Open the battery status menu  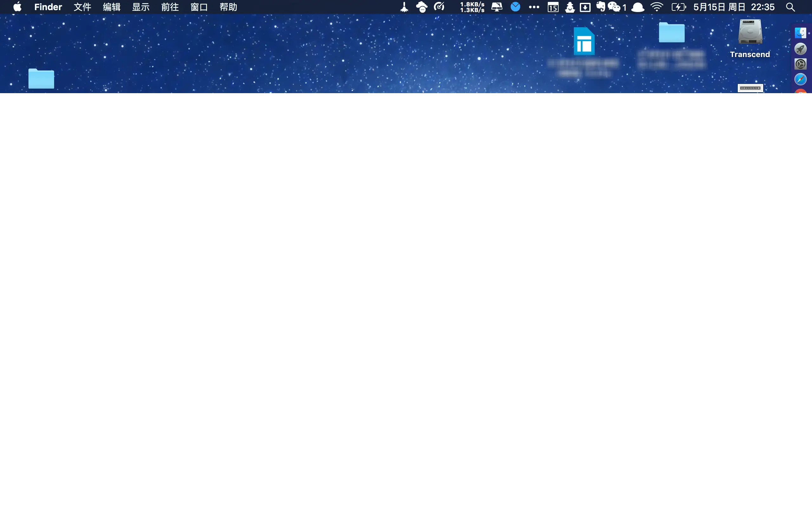click(x=678, y=7)
